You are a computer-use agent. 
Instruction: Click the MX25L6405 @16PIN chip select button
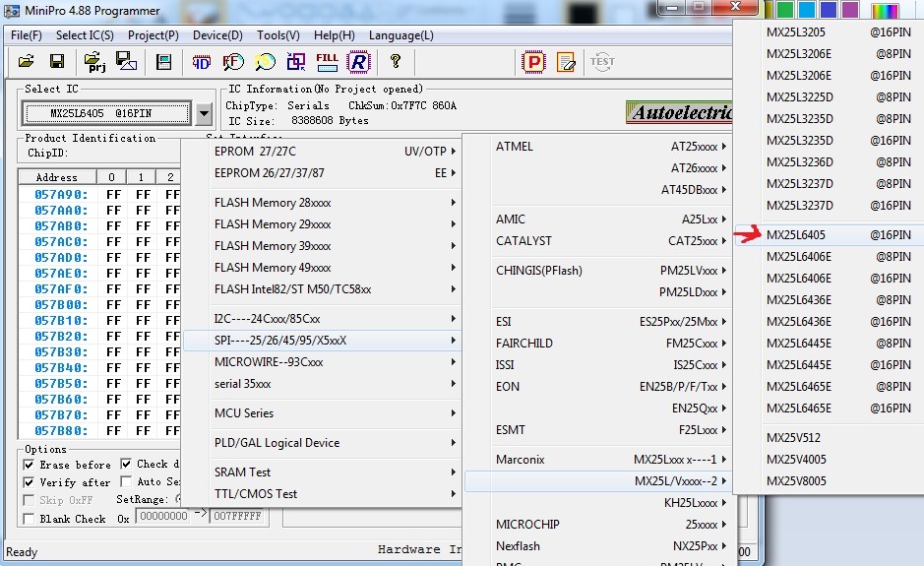pyautogui.click(x=106, y=114)
